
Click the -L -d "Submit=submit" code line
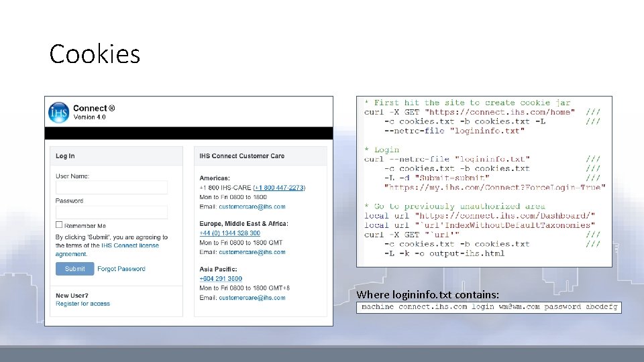click(437, 178)
